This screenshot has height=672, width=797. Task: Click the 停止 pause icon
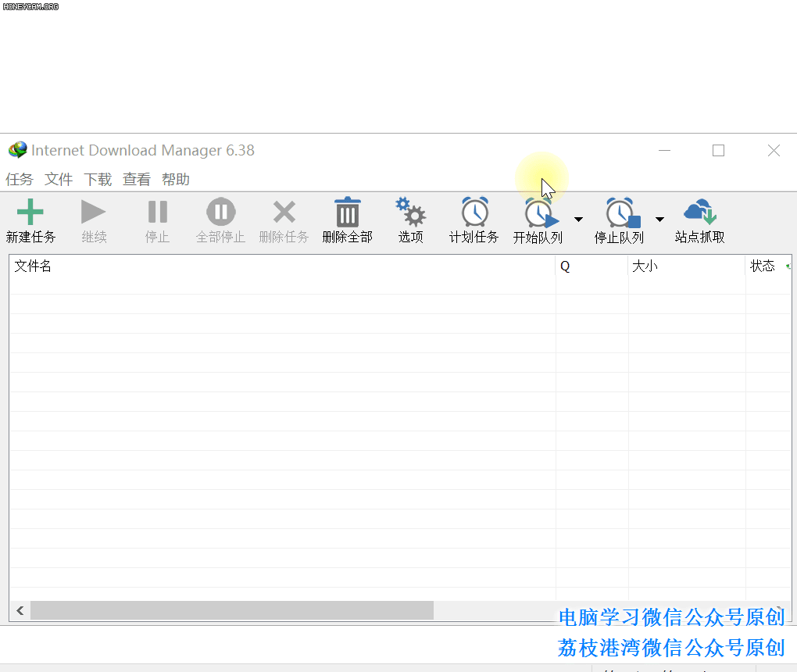(x=157, y=213)
